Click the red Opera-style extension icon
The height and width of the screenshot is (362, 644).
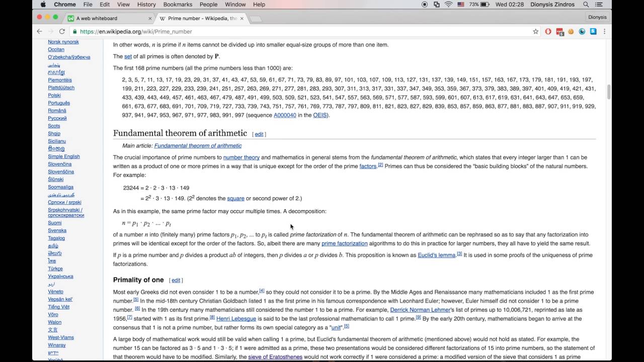point(548,31)
